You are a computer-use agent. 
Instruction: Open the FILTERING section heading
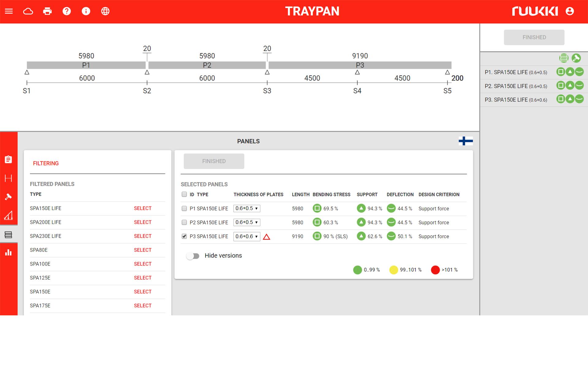point(46,163)
